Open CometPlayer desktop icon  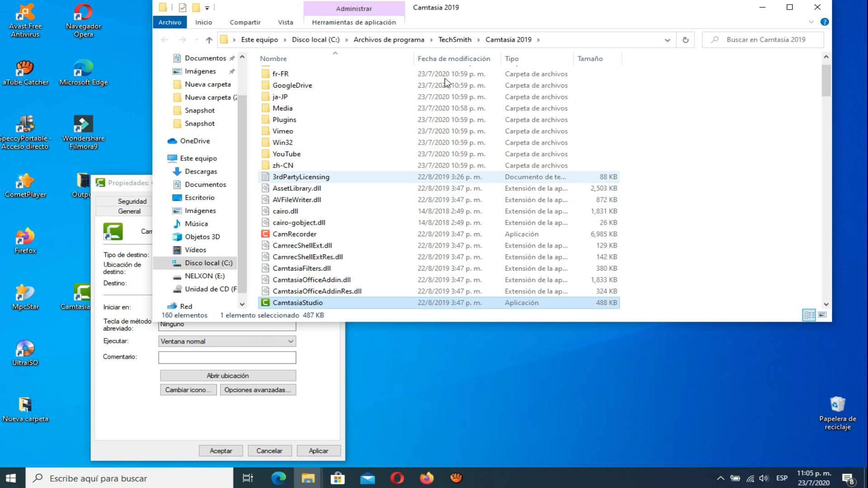(25, 185)
